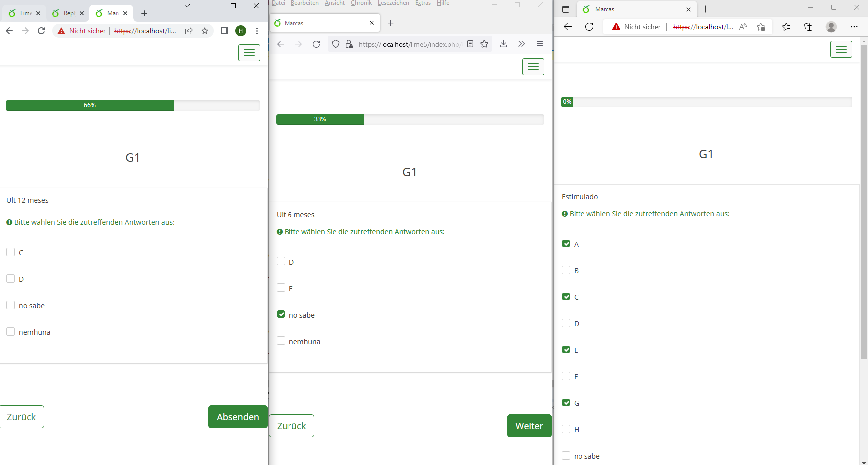Uncheck 'no sabe' under Ult 6 meses
868x465 pixels.
tap(281, 314)
